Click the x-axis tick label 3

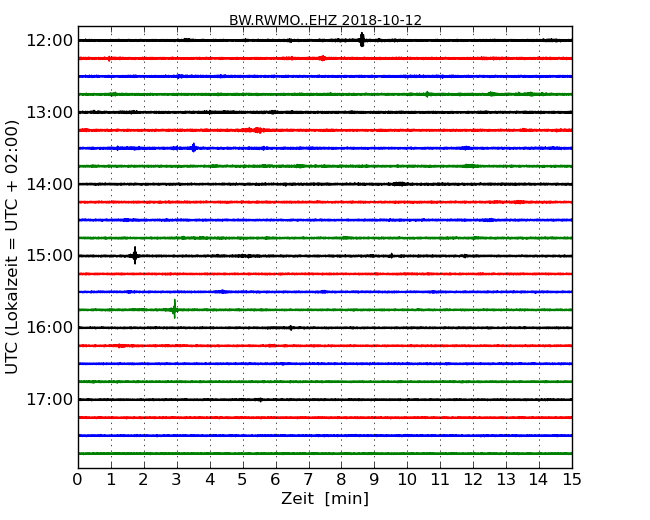177,480
